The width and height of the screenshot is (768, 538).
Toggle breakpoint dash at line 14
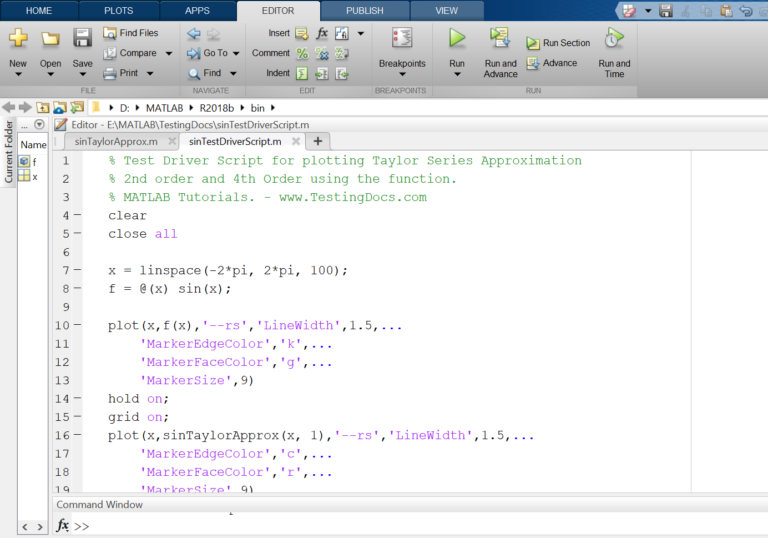click(x=77, y=398)
